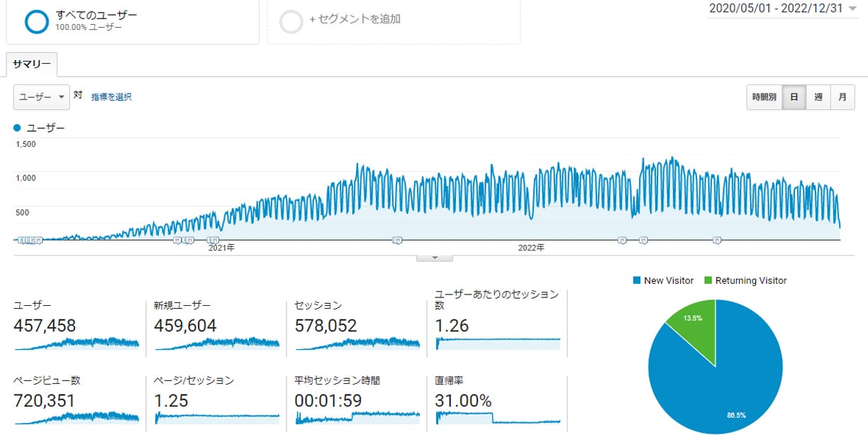Switch graph granularity to 月

click(x=843, y=97)
